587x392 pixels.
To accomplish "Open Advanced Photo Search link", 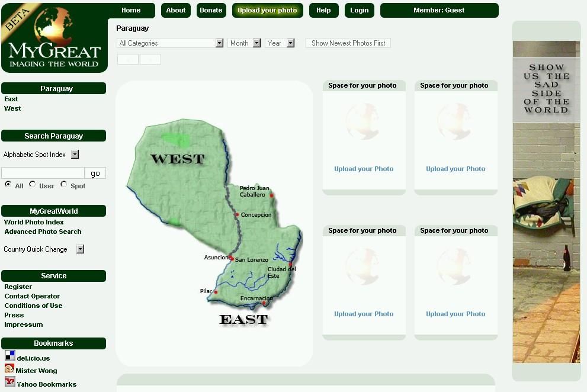I will 43,232.
